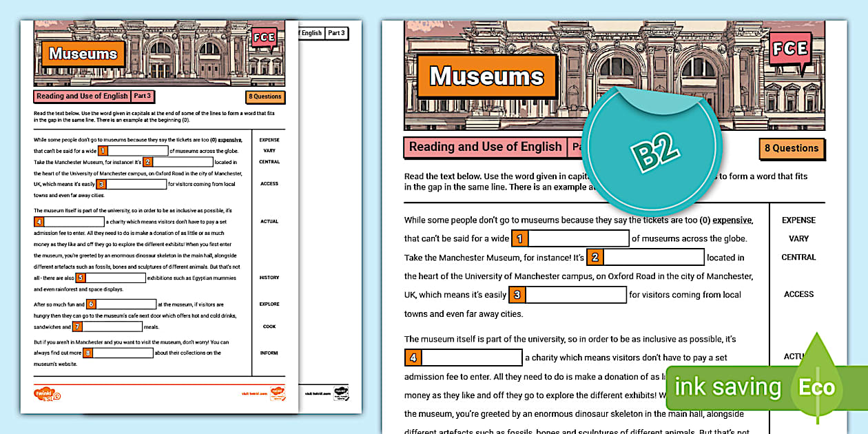868x434 pixels.
Task: Click the orange Twinkl quality badge in the footer
Action: point(277,393)
